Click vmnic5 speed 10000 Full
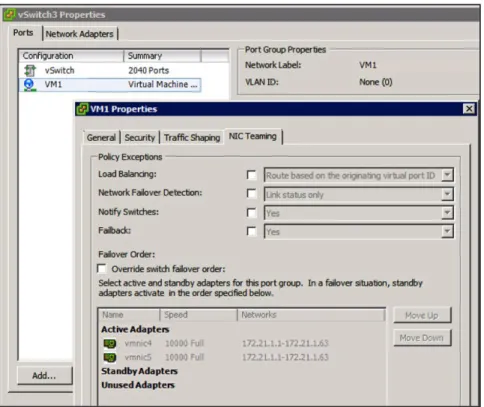Image resolution: width=484 pixels, height=407 pixels. tap(184, 357)
